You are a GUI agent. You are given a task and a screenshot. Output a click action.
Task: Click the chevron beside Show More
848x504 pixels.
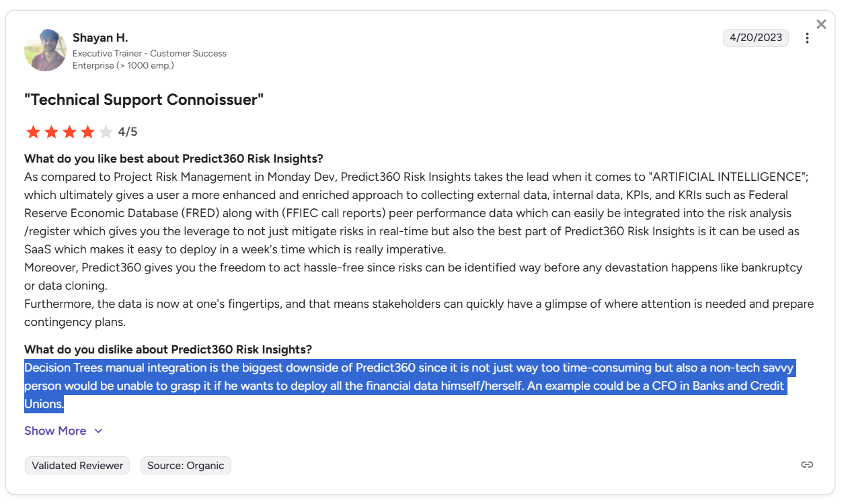(98, 431)
